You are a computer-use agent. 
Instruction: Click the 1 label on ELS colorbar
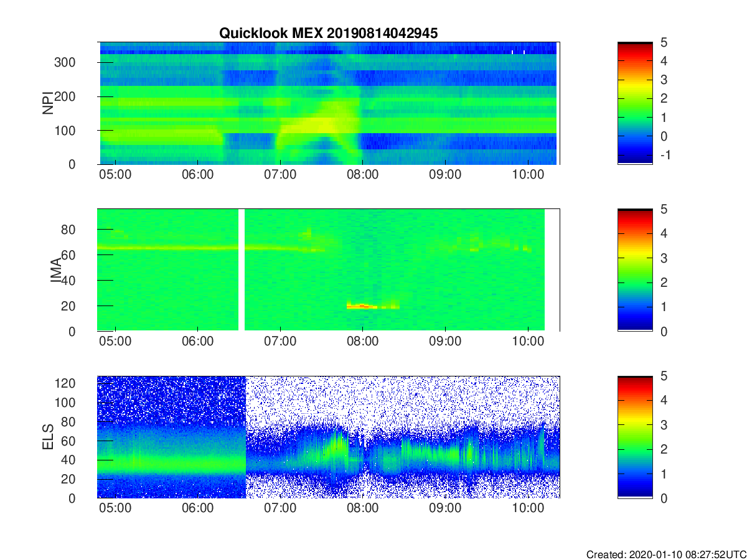coord(664,474)
